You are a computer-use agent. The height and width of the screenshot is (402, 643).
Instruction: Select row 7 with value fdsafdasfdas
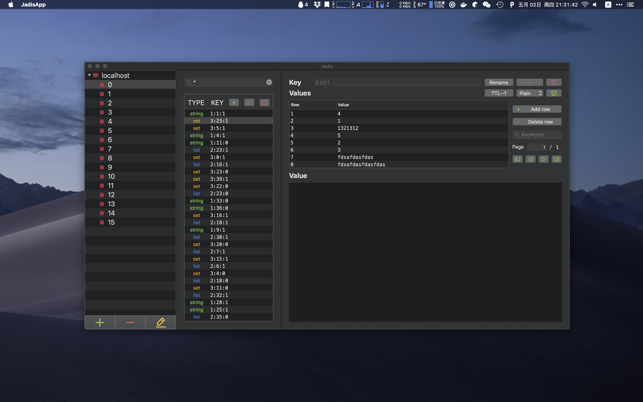click(x=399, y=157)
